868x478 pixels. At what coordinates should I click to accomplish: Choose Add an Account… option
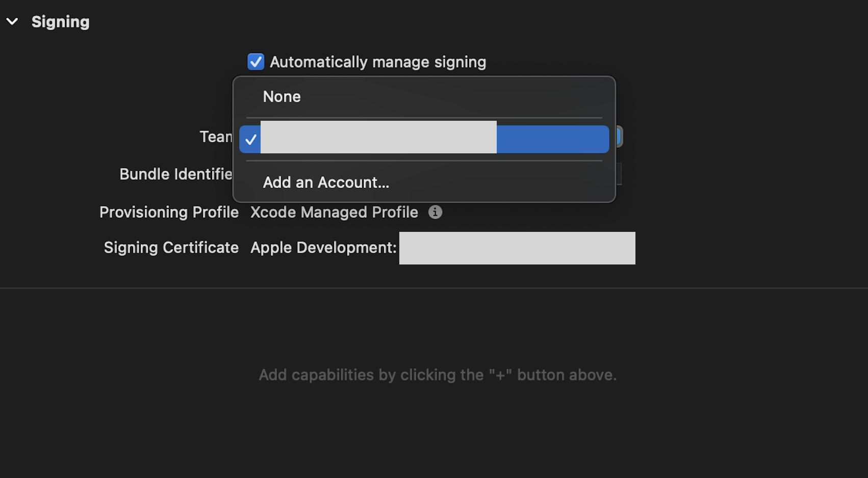point(326,182)
